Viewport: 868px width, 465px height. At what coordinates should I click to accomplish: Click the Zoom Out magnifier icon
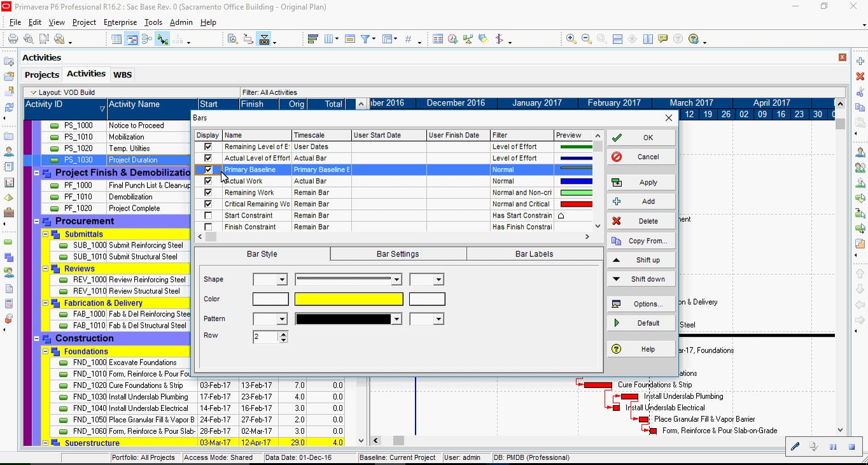pyautogui.click(x=587, y=39)
